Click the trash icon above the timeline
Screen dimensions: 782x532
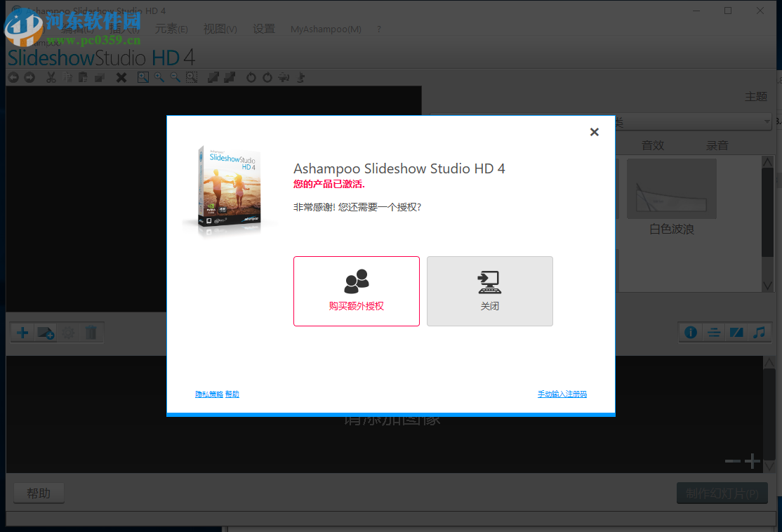coord(91,332)
